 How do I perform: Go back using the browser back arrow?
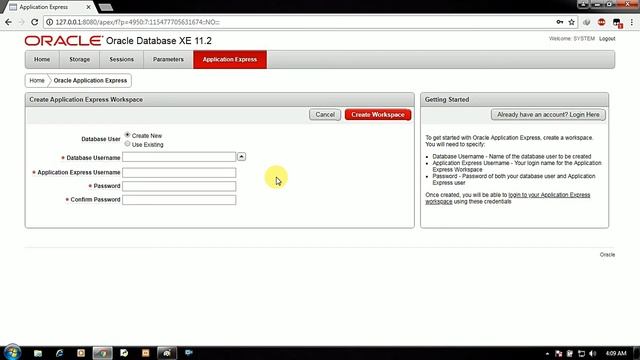[x=8, y=22]
